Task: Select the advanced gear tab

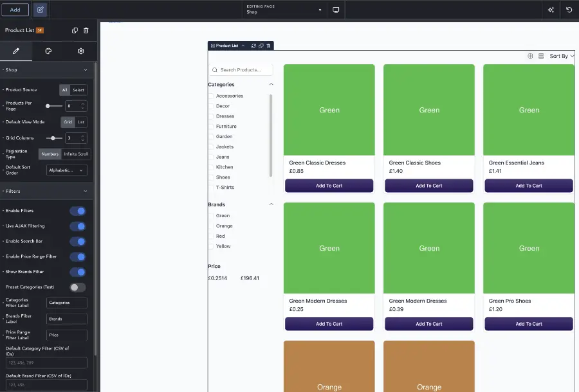Action: click(80, 51)
